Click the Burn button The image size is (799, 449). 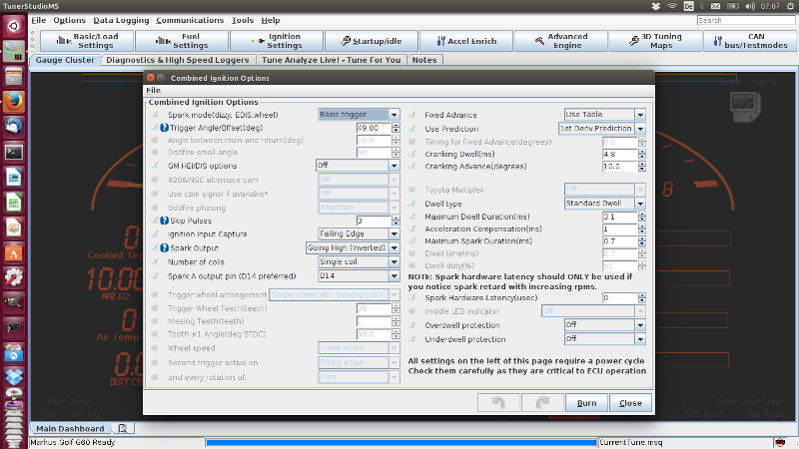(x=585, y=403)
